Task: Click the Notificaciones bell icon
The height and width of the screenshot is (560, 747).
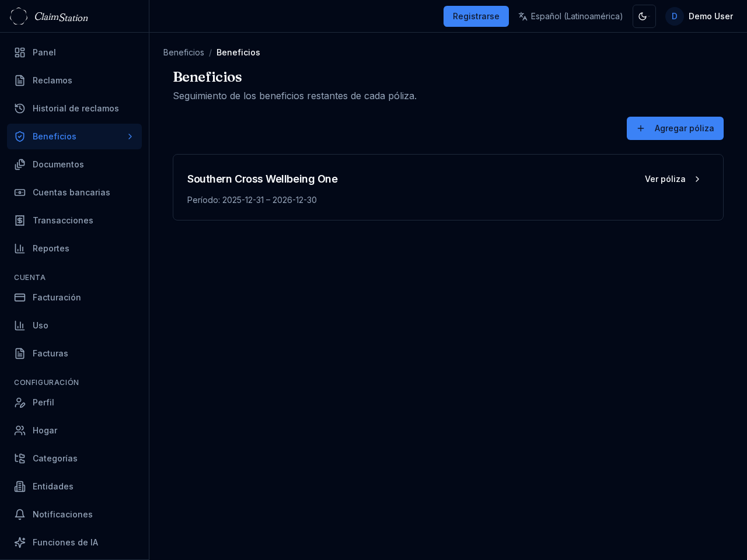Action: tap(20, 514)
